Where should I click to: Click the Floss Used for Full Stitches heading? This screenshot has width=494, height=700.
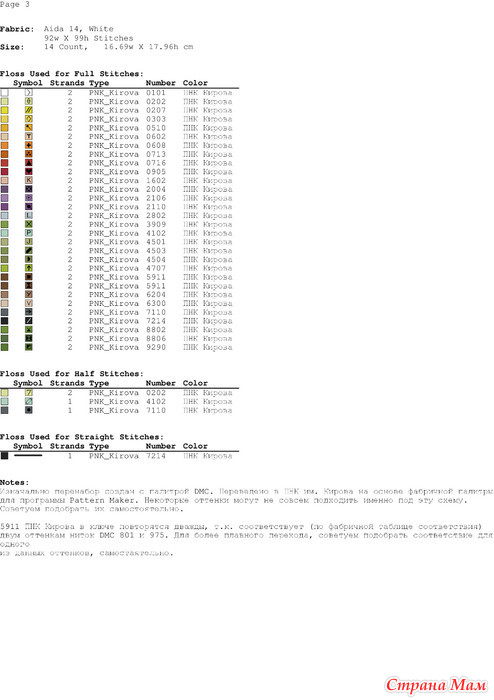click(72, 74)
